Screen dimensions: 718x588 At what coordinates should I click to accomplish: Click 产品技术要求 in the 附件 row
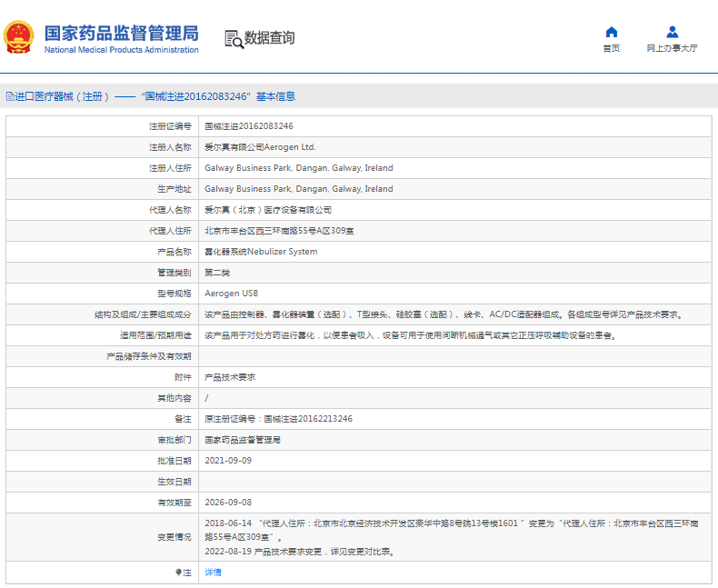click(x=230, y=377)
